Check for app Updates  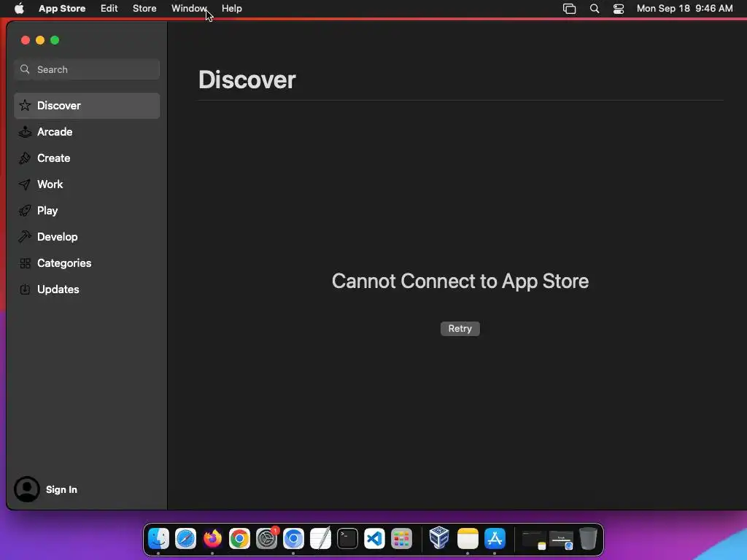pos(87,289)
